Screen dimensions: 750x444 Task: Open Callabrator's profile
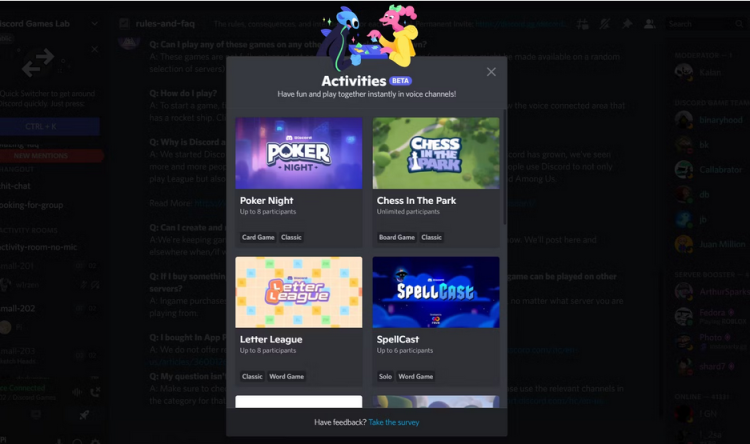(x=710, y=170)
